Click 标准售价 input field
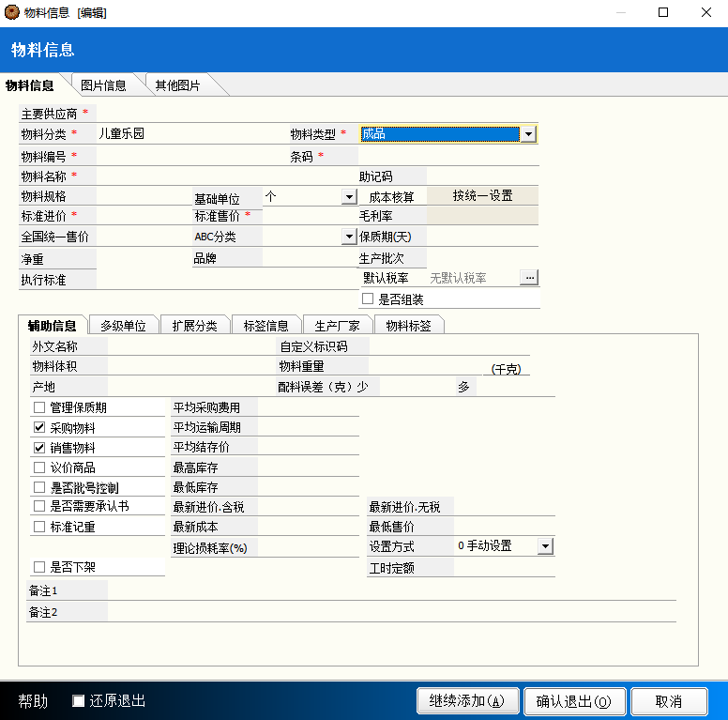Screen dimensions: 728x720 tap(311, 216)
